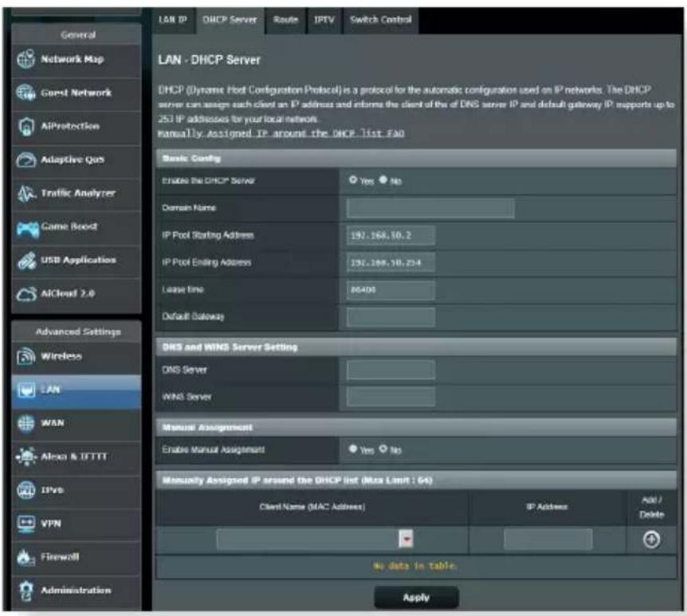The width and height of the screenshot is (687, 616).
Task: Focus the WINS Server input field
Action: pos(391,397)
